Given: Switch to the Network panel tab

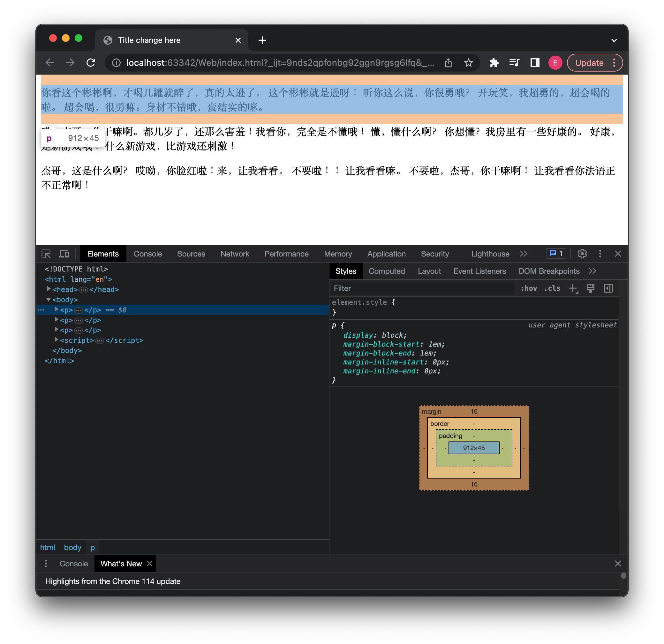Looking at the screenshot, I should (235, 254).
